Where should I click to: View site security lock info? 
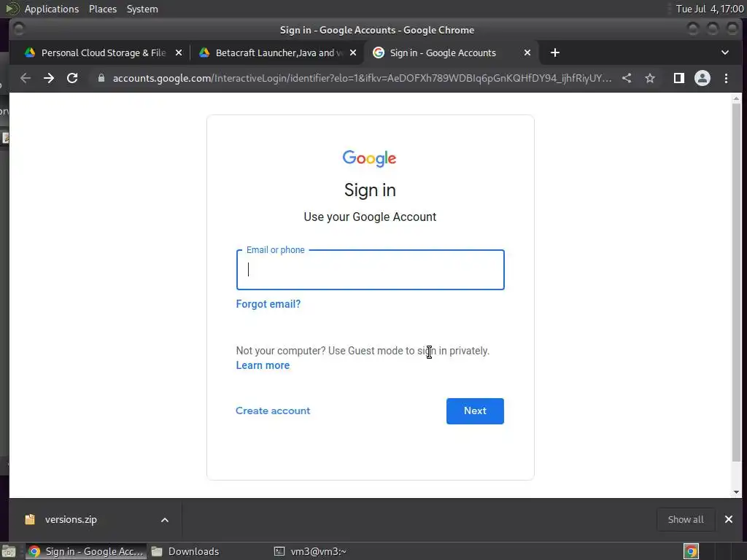[101, 78]
